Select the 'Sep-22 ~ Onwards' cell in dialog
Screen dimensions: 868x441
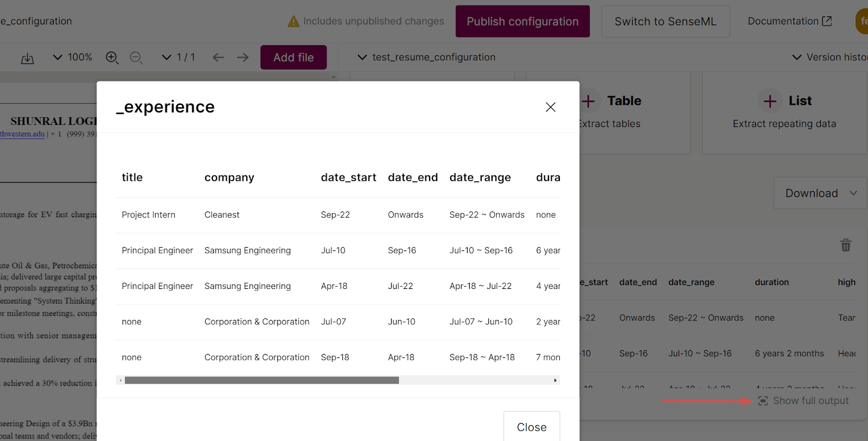click(x=487, y=215)
